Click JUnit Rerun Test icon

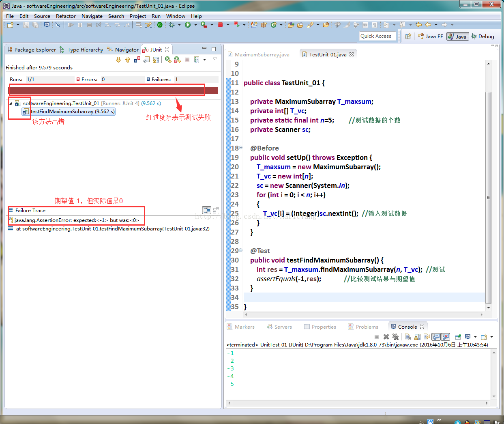pyautogui.click(x=168, y=60)
